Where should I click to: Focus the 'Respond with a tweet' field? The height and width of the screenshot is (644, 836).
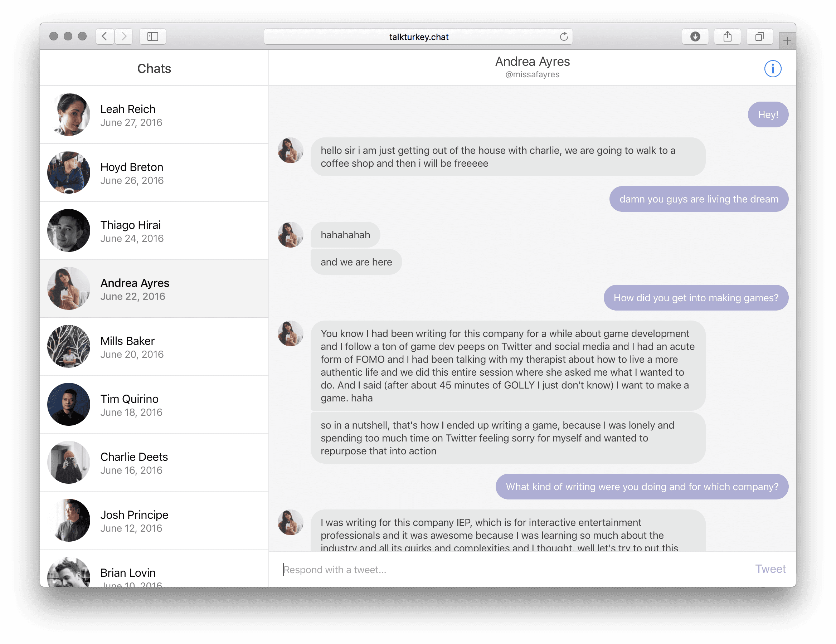[497, 569]
